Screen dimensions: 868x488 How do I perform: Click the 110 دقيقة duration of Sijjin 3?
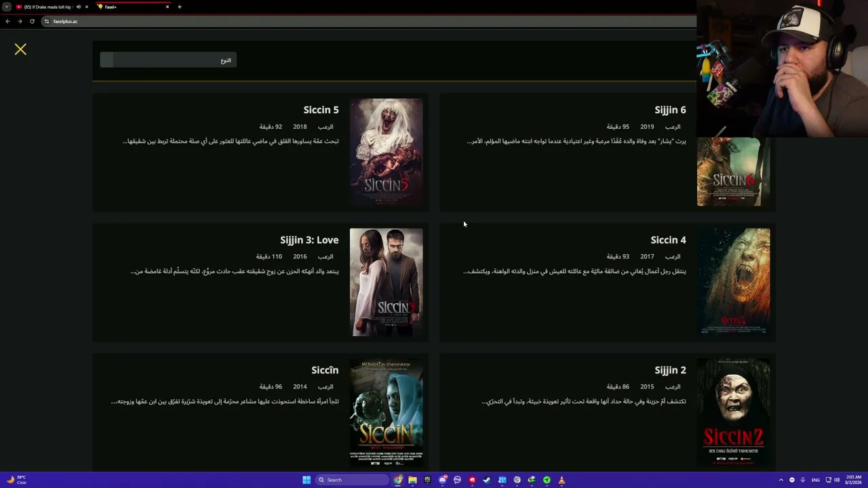tap(269, 257)
